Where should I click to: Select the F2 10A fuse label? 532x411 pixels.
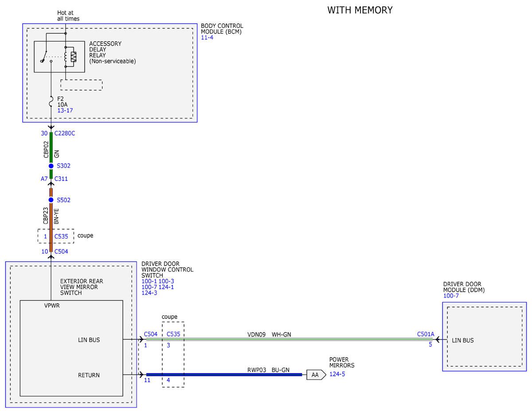point(63,102)
